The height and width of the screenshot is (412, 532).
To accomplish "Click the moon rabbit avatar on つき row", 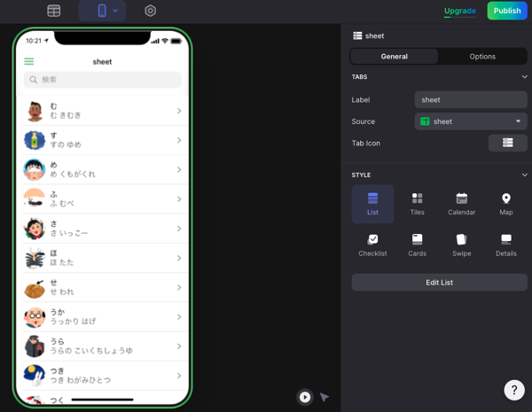I will (35, 376).
